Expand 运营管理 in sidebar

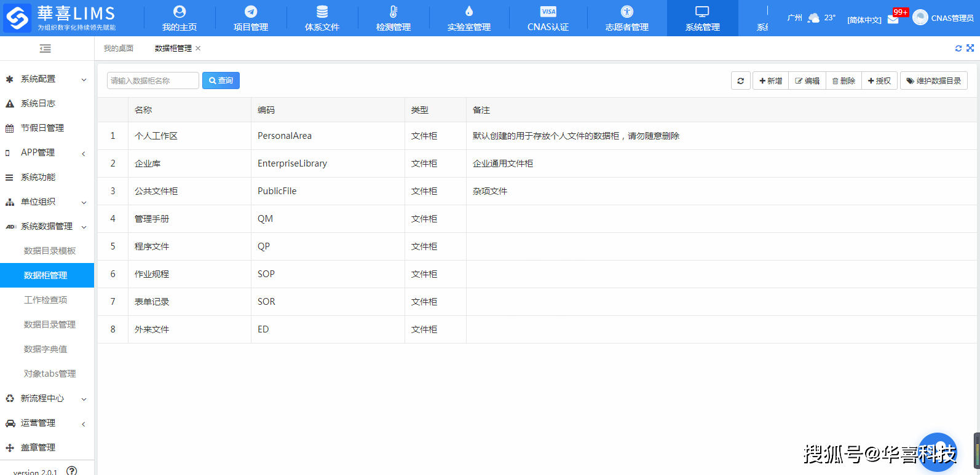pyautogui.click(x=47, y=423)
